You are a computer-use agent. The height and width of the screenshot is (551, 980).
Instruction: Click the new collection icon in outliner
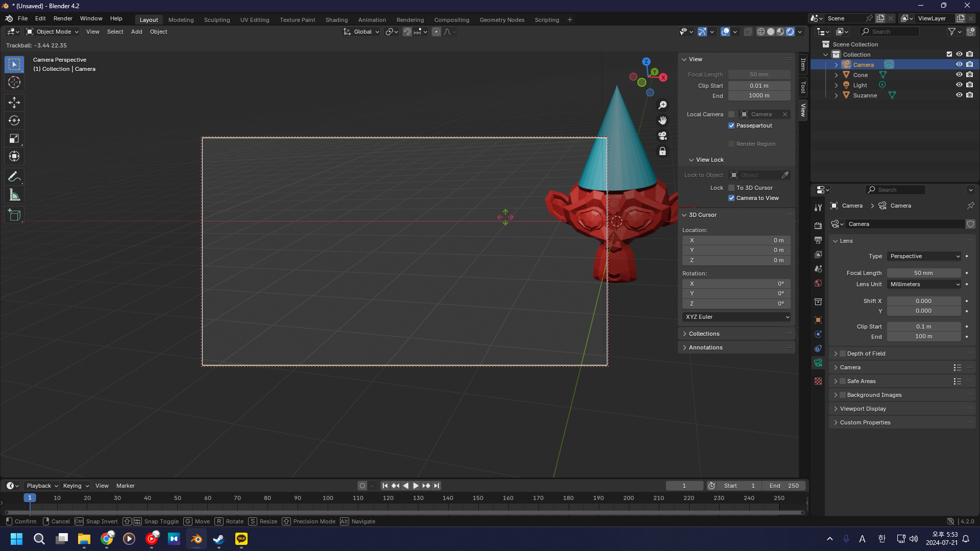[x=971, y=32]
